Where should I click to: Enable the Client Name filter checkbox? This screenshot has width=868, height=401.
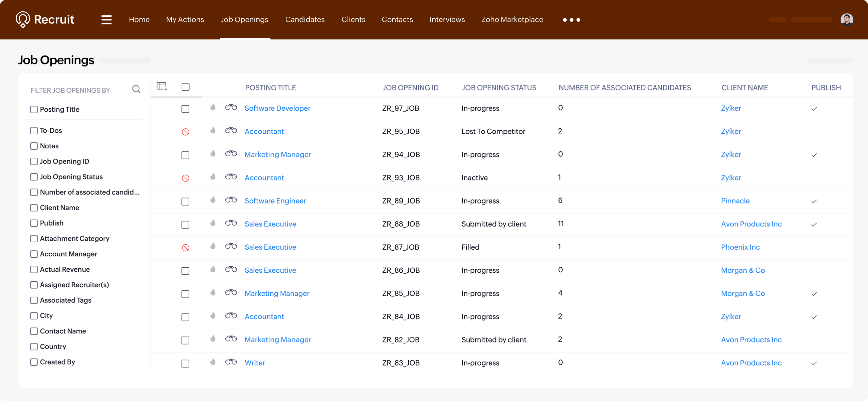[x=34, y=208]
